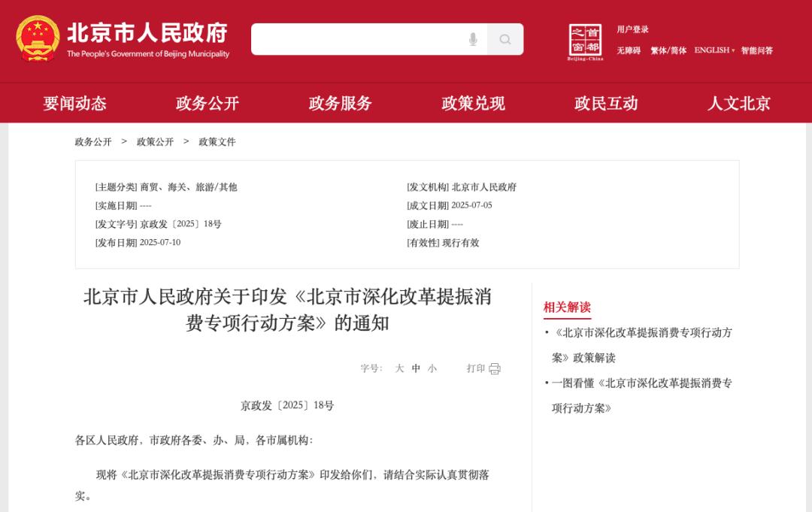Focus the site search input field
Screen dimensions: 812x512
coord(369,39)
